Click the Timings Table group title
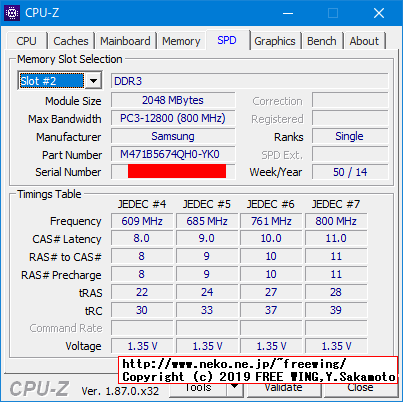The image size is (403, 402). tap(49, 194)
